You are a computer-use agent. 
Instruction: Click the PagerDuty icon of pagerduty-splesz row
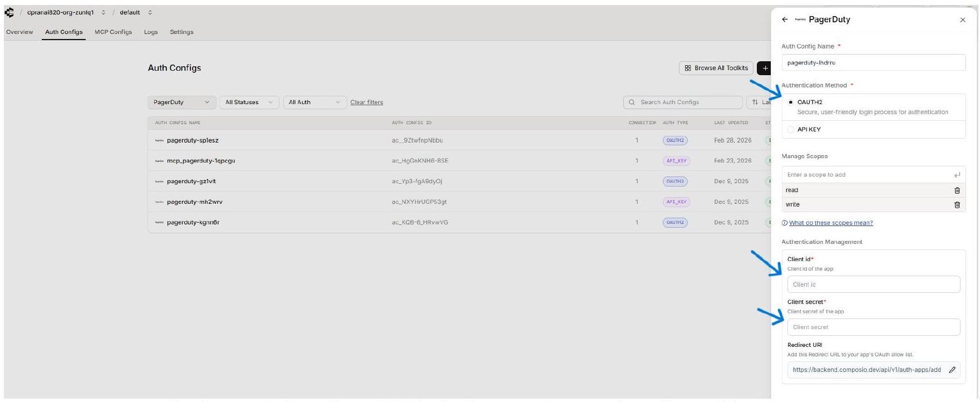(x=159, y=141)
